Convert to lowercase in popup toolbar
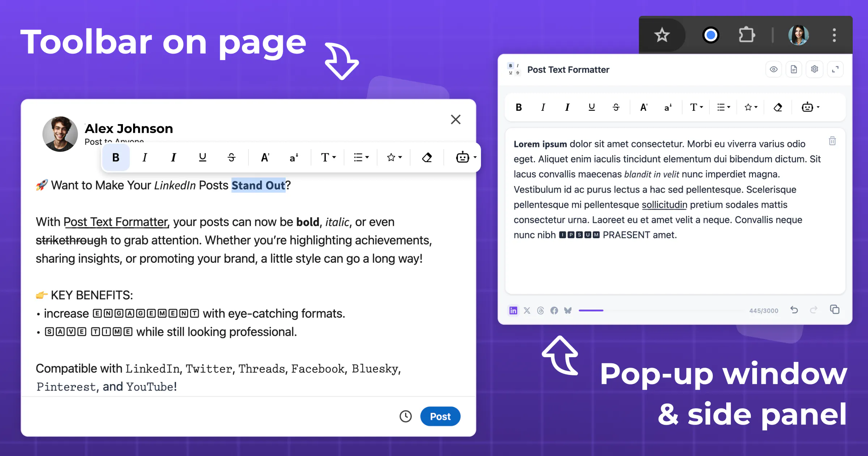Screen dimensions: 868x456 click(x=668, y=107)
